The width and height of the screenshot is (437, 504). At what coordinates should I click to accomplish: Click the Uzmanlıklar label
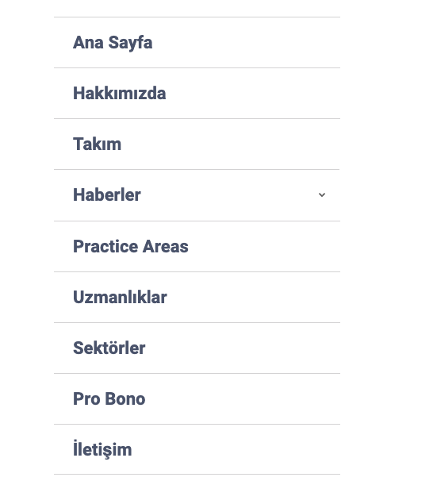[x=120, y=297]
